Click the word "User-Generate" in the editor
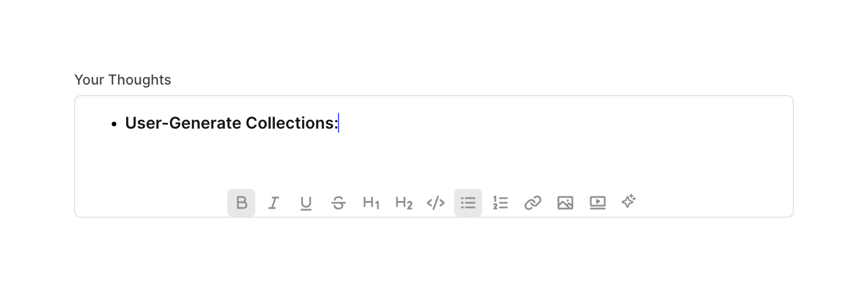 pos(183,123)
